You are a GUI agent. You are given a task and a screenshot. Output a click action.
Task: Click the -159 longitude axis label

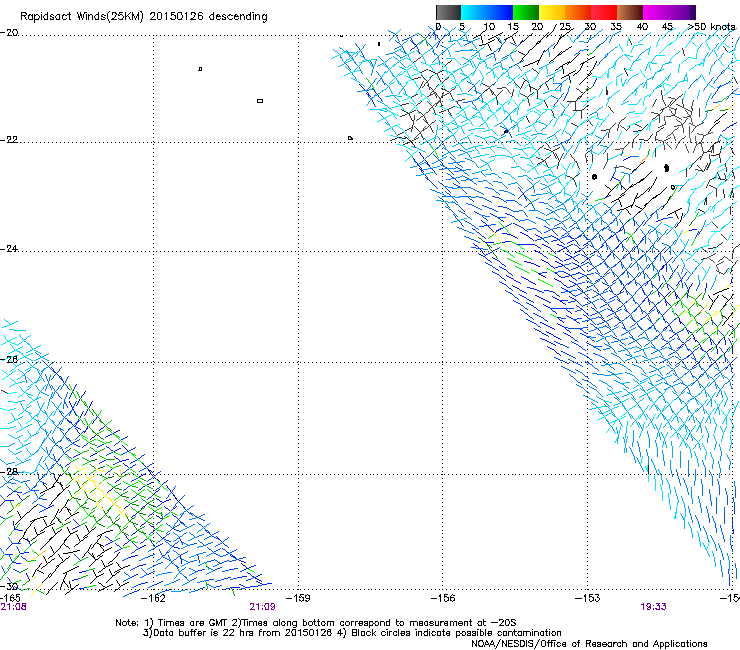click(298, 598)
